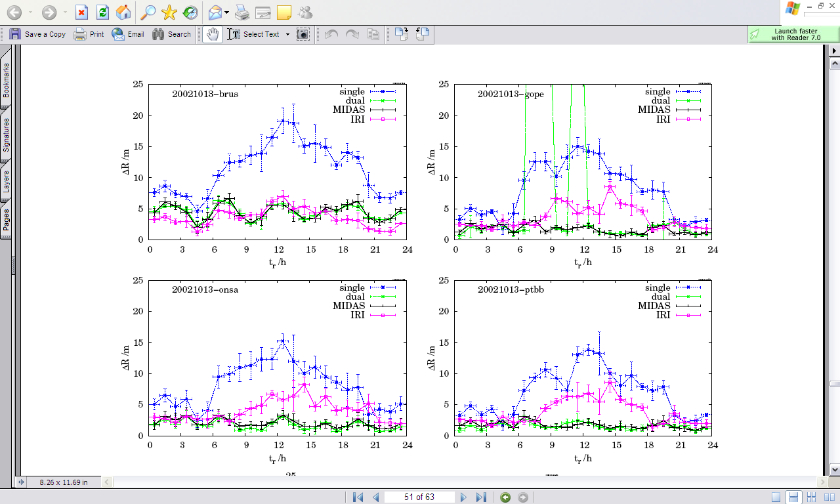Open the Back button history dropdown
Viewport: 840px width, 504px height.
(x=30, y=12)
